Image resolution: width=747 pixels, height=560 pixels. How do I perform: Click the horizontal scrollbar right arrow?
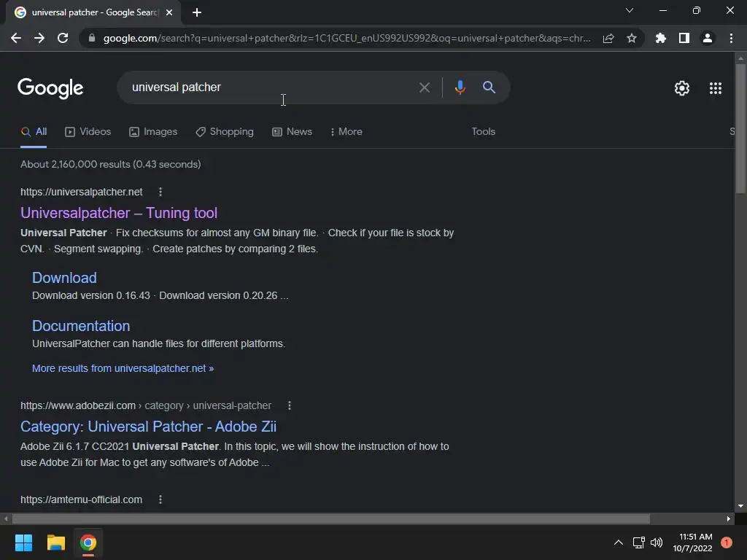729,518
